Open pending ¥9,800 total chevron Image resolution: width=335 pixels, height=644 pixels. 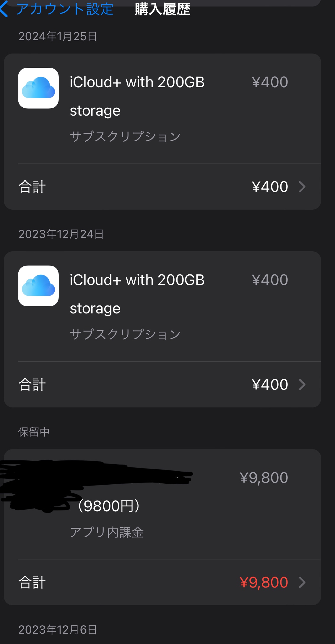coord(302,582)
